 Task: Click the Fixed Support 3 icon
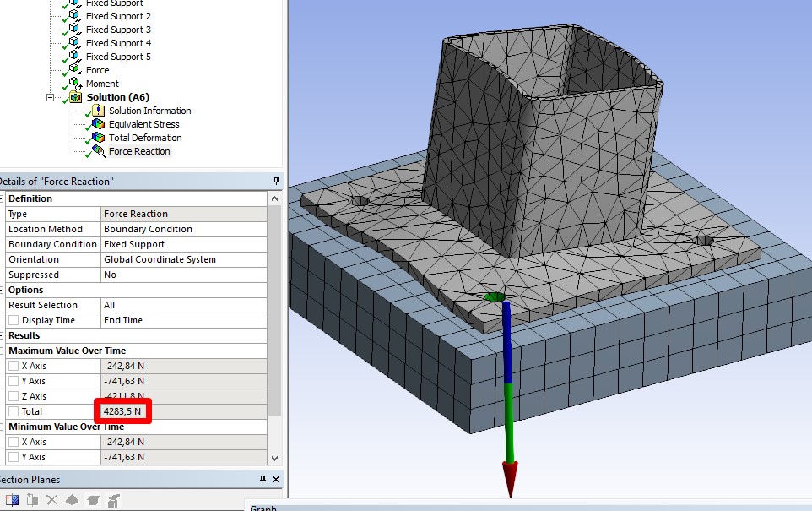(75, 30)
